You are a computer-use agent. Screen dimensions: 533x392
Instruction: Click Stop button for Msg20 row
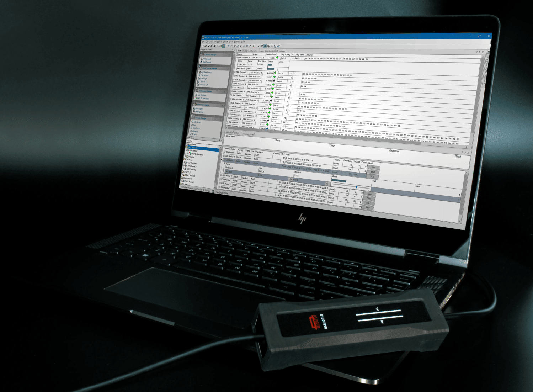tap(372, 176)
